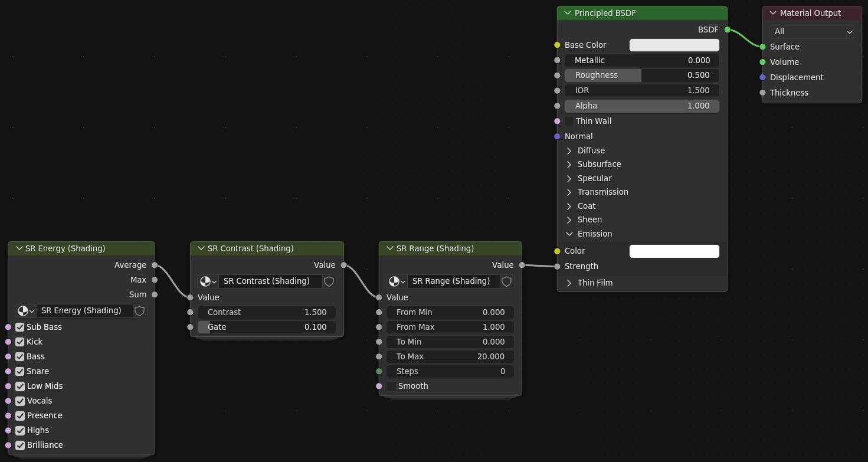Open node group browser in SR Energy node
The image size is (868, 462).
tap(25, 311)
